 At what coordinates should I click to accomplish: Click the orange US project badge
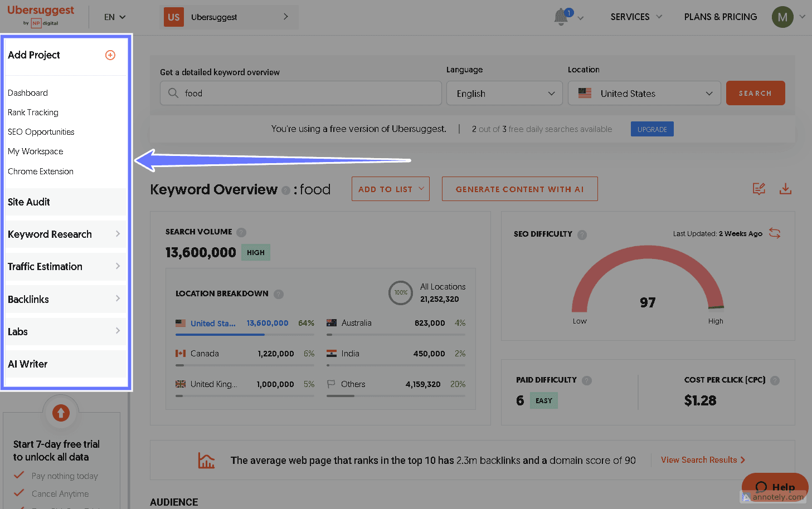point(174,17)
